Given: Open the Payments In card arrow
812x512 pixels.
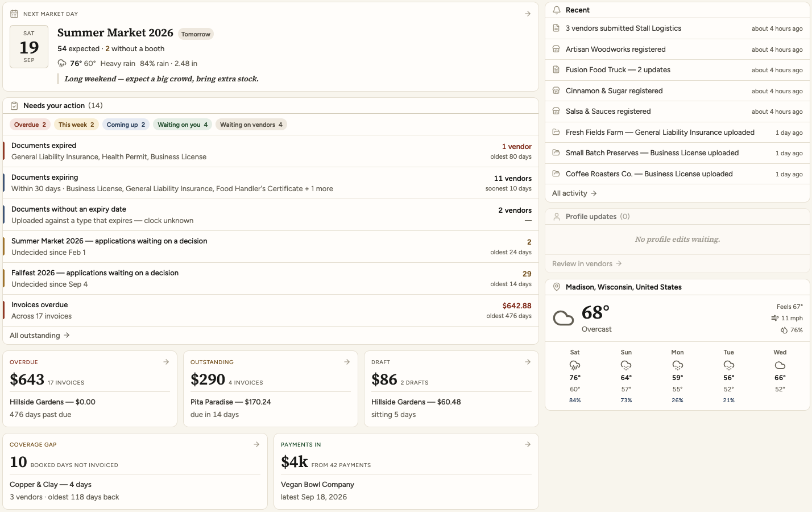Looking at the screenshot, I should tap(528, 444).
